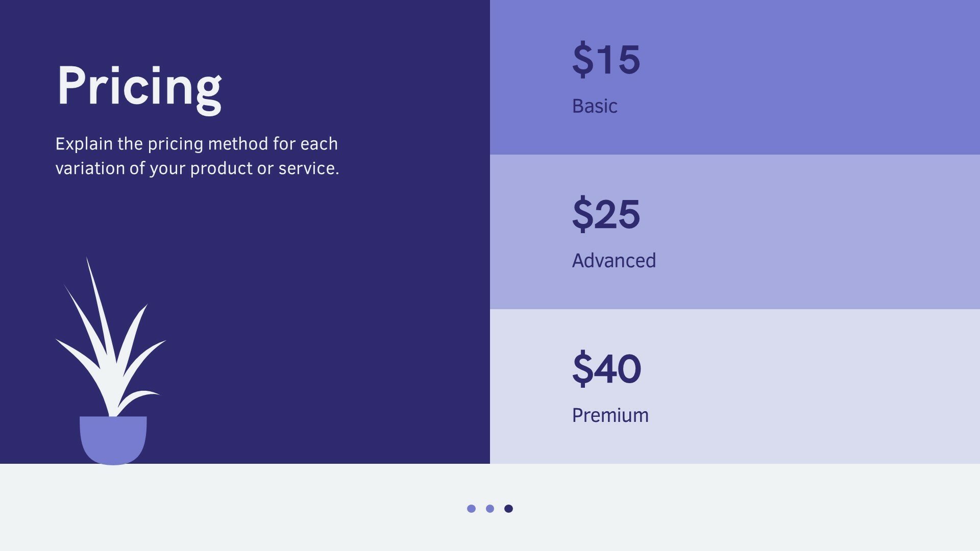
Task: Click the pricing method description text
Action: tap(197, 156)
